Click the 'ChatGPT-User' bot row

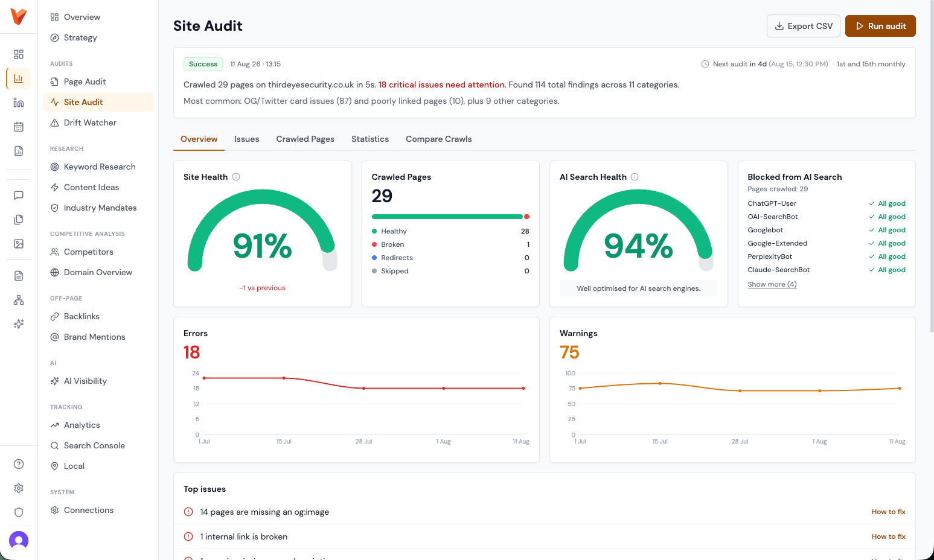tap(827, 203)
